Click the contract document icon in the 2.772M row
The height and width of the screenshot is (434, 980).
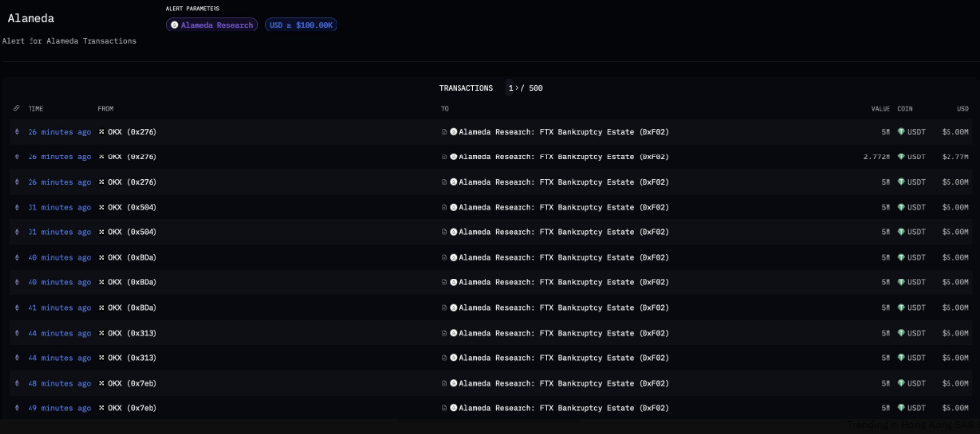pos(445,156)
